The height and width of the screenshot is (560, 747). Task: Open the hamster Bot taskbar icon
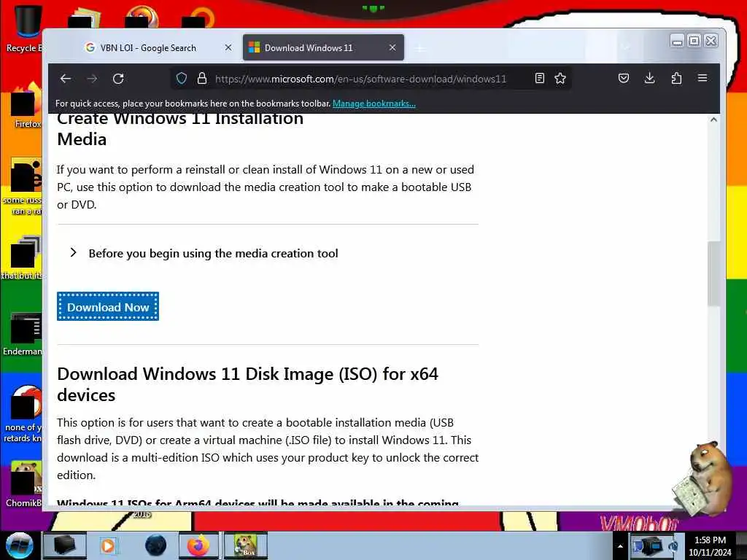tap(246, 545)
